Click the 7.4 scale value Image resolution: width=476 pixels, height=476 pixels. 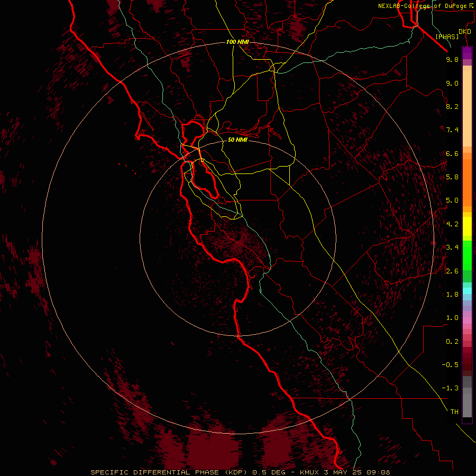[452, 130]
